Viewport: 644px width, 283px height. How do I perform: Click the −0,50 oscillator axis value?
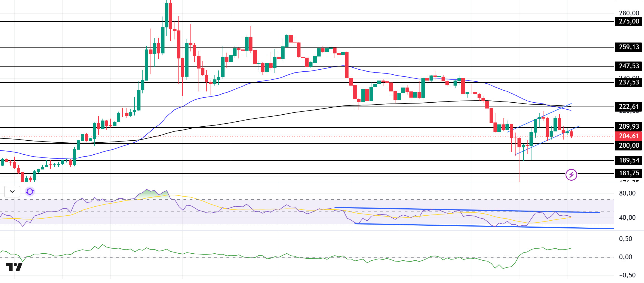627,275
